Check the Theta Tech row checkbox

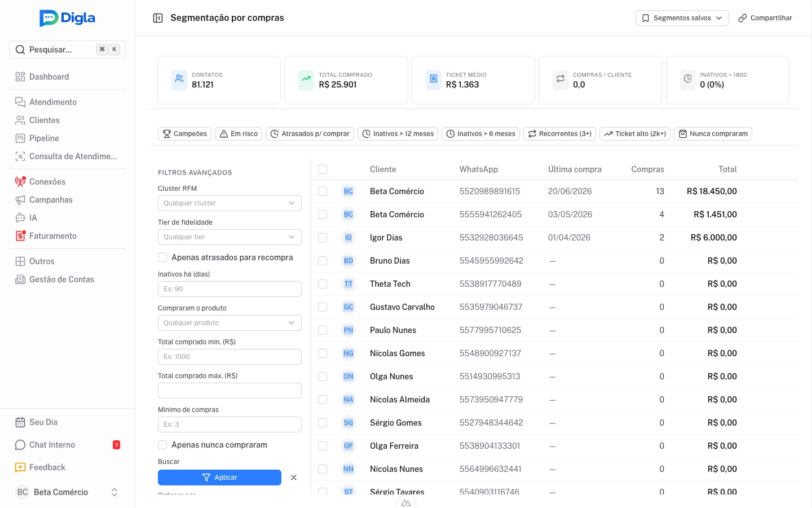pyautogui.click(x=323, y=284)
